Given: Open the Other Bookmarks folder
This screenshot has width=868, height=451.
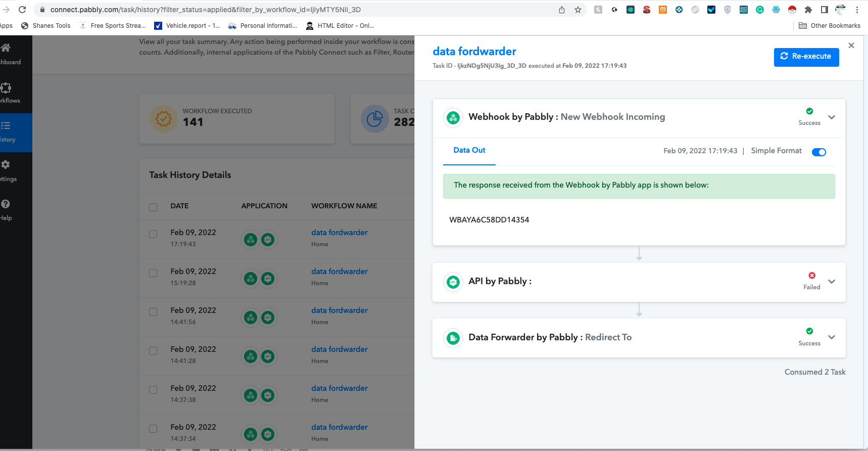Looking at the screenshot, I should pos(830,26).
